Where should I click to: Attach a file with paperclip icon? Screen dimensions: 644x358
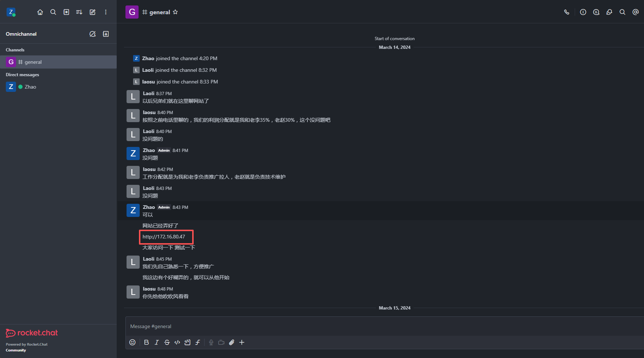point(232,342)
